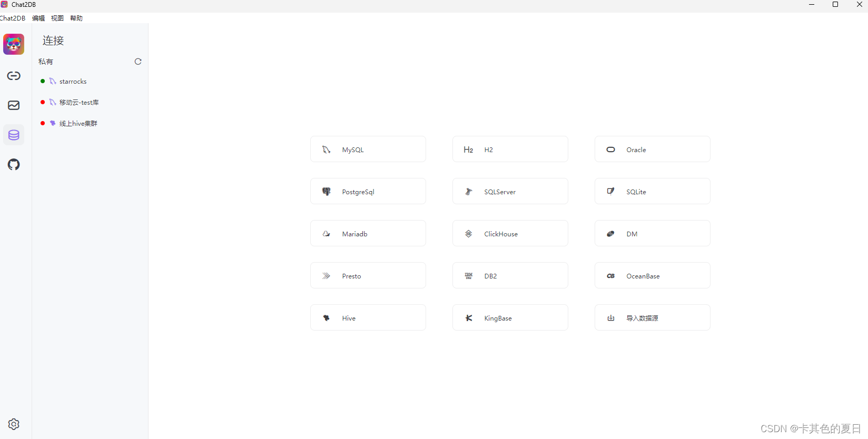
Task: Click the green status dot beside starrocks
Action: coord(43,81)
